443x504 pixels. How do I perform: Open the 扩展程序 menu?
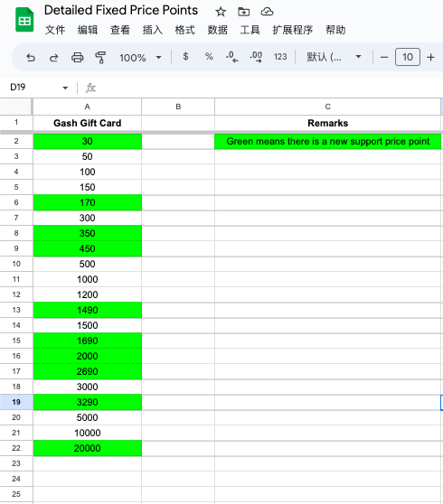tap(292, 30)
